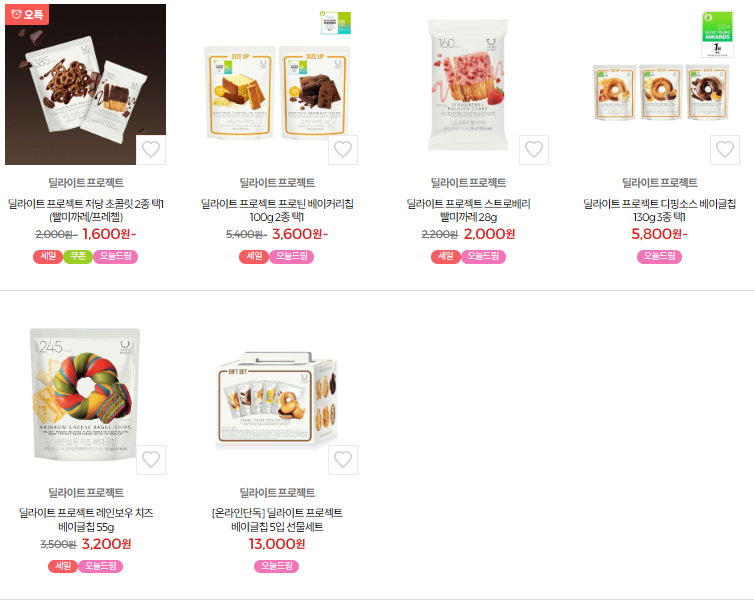Viewport: 754px width, 606px height.
Task: Like the low-sugar chocolate 2-type product
Action: (x=151, y=150)
